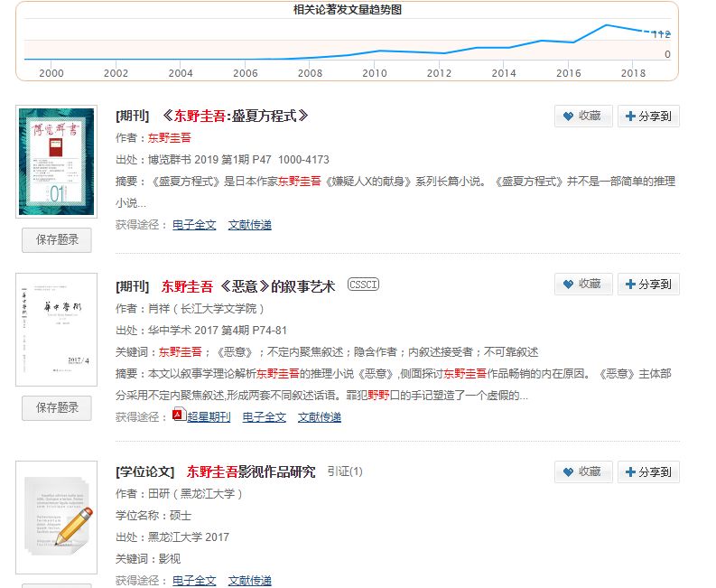
Task: Click keyword 东野圭吾 in 关键词 line
Action: (180, 352)
